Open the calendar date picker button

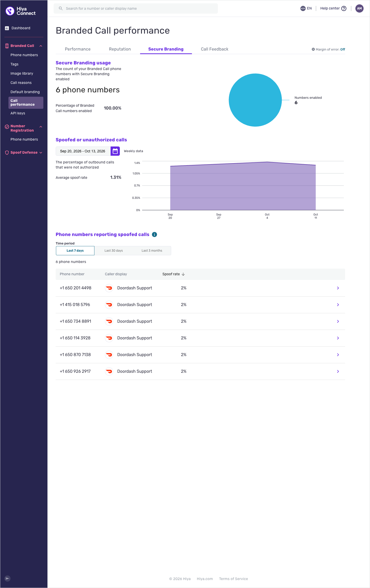pyautogui.click(x=115, y=151)
